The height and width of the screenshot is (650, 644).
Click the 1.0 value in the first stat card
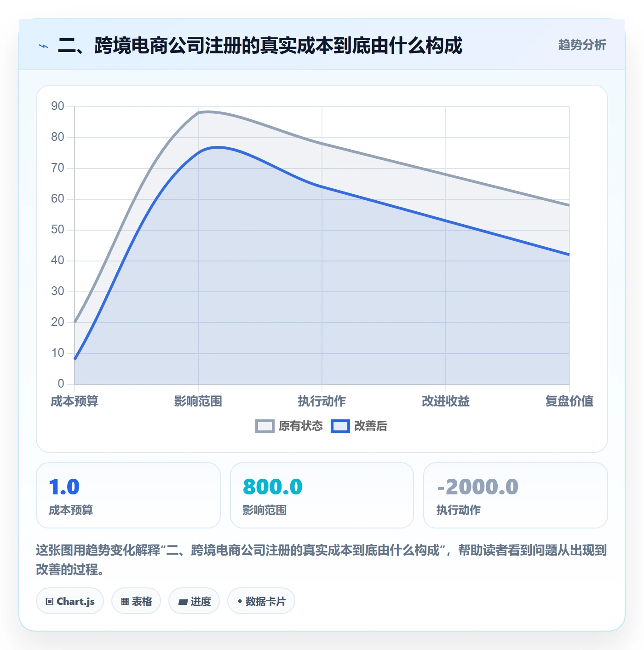coord(64,487)
